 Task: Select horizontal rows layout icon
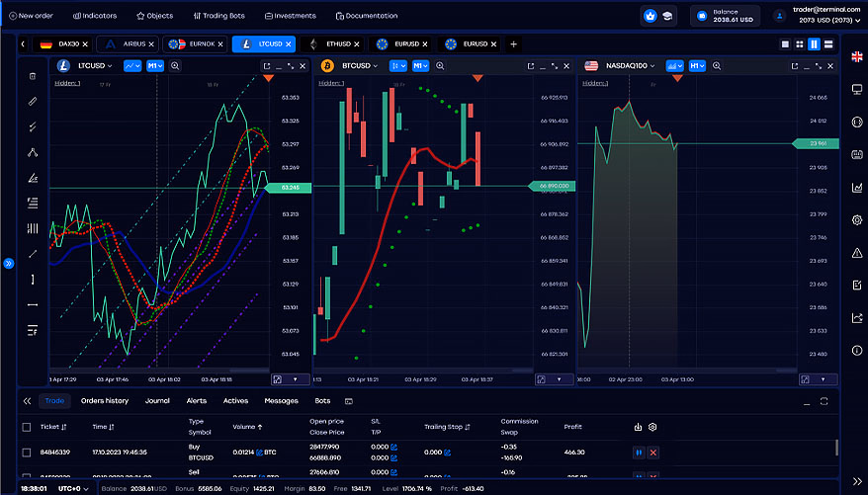(828, 44)
